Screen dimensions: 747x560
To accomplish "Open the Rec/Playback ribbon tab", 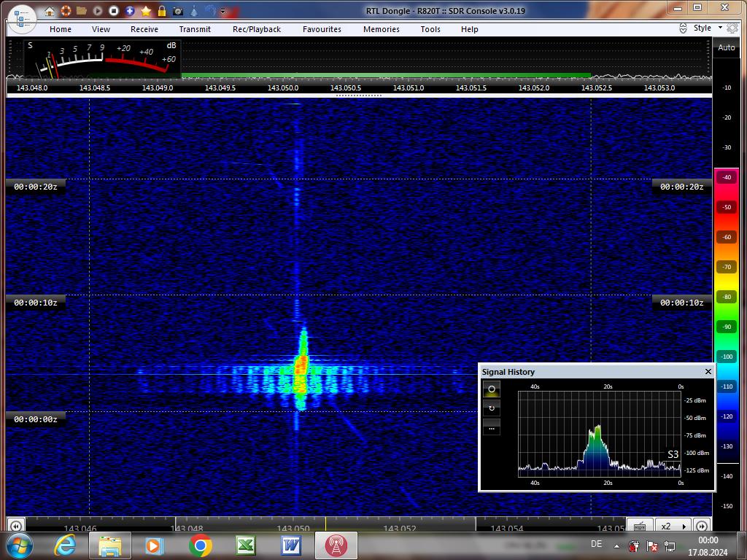I will pos(257,29).
